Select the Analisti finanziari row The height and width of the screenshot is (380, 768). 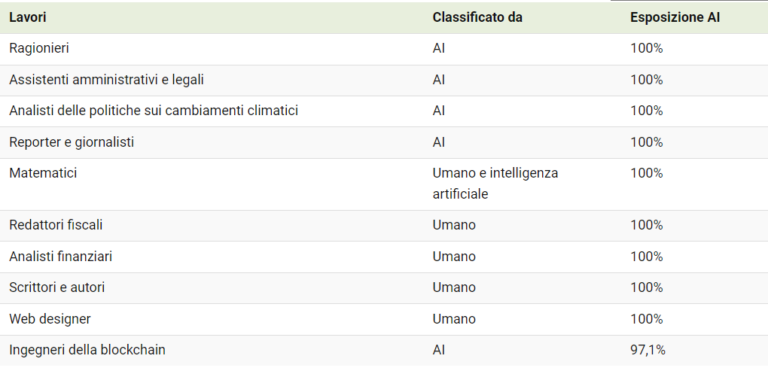click(384, 257)
